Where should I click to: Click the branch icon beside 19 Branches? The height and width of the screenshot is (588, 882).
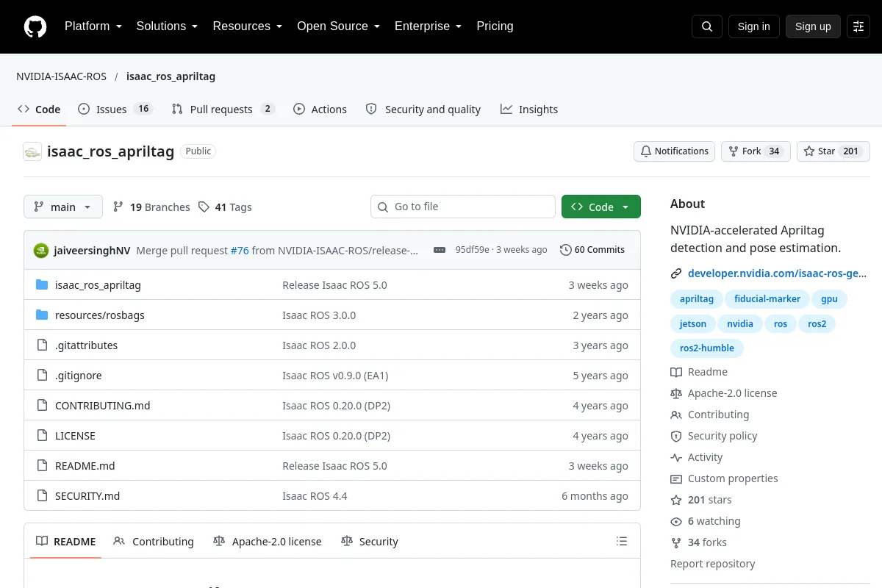(118, 207)
